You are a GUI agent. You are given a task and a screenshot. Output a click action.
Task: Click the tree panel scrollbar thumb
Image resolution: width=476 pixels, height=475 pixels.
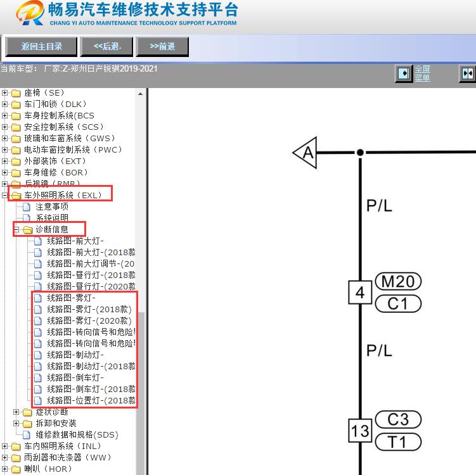[x=140, y=393]
